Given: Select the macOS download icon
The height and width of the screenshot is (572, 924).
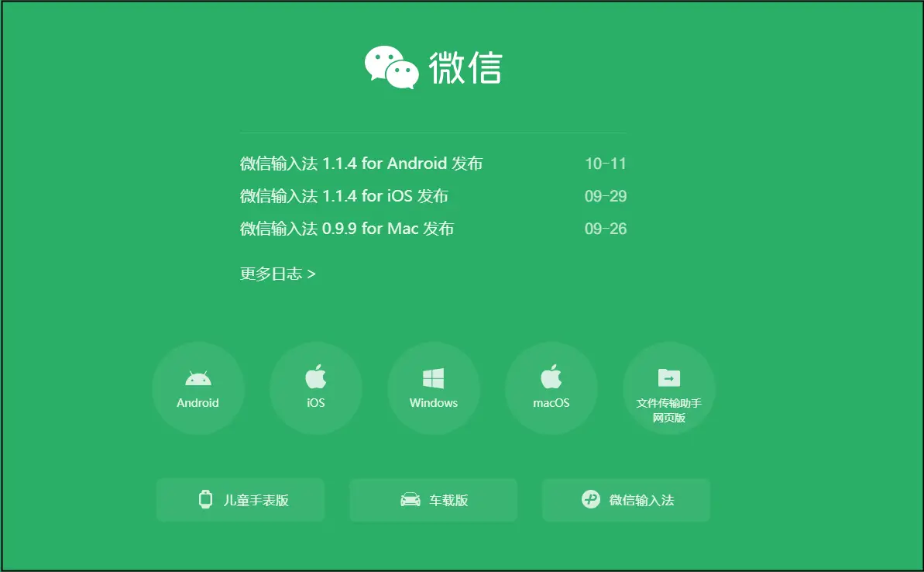Looking at the screenshot, I should (551, 377).
